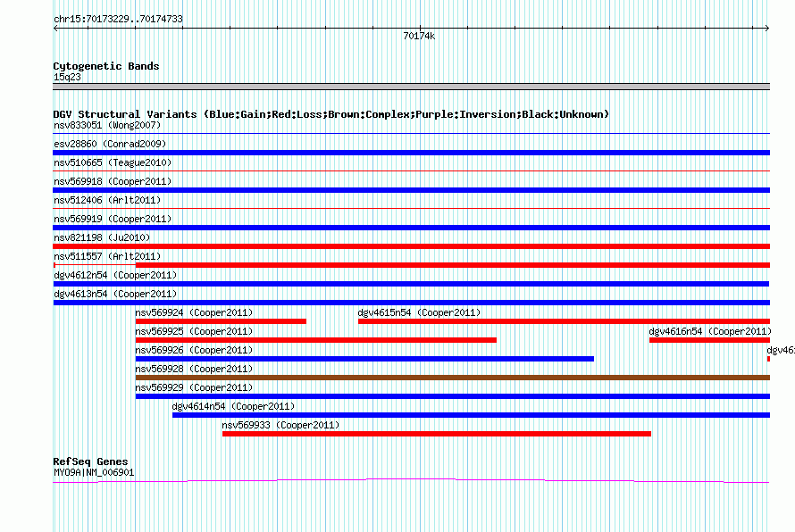795x532 pixels.
Task: Click the dgv4616n54 (Cooper2011) label
Action: pyautogui.click(x=710, y=331)
